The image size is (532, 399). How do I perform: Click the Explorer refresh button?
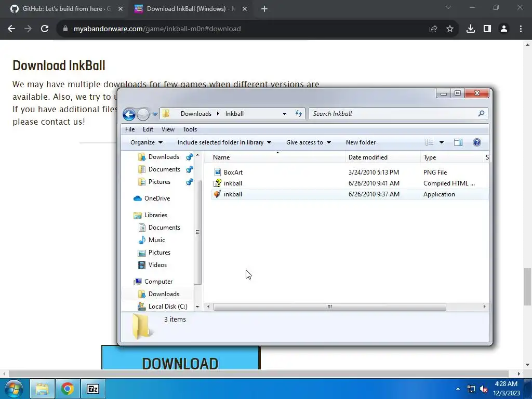[299, 114]
